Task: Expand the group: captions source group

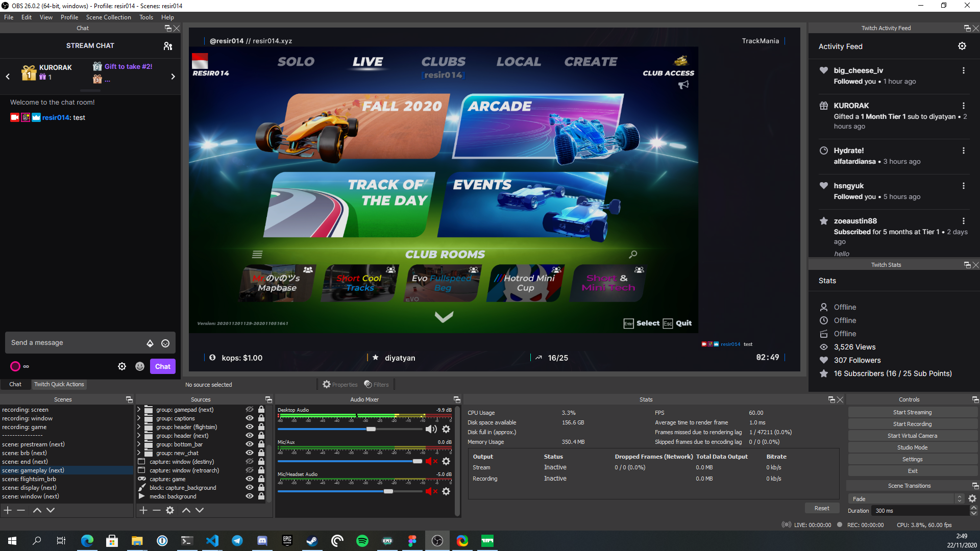Action: point(139,418)
